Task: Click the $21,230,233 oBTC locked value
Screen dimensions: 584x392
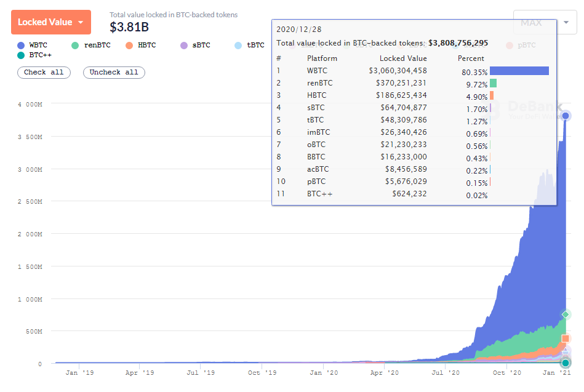Action: [x=404, y=145]
